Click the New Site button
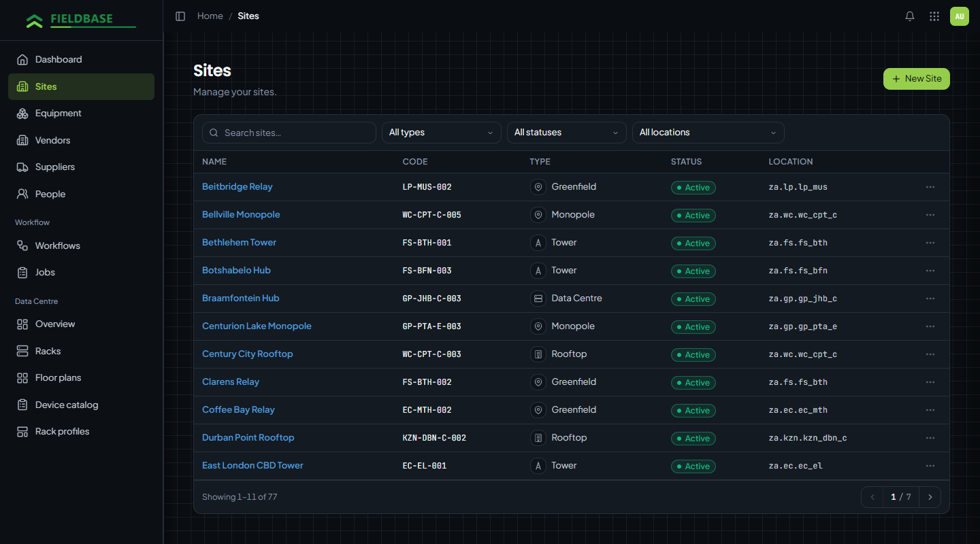Screen dimensions: 980x544 [916, 79]
